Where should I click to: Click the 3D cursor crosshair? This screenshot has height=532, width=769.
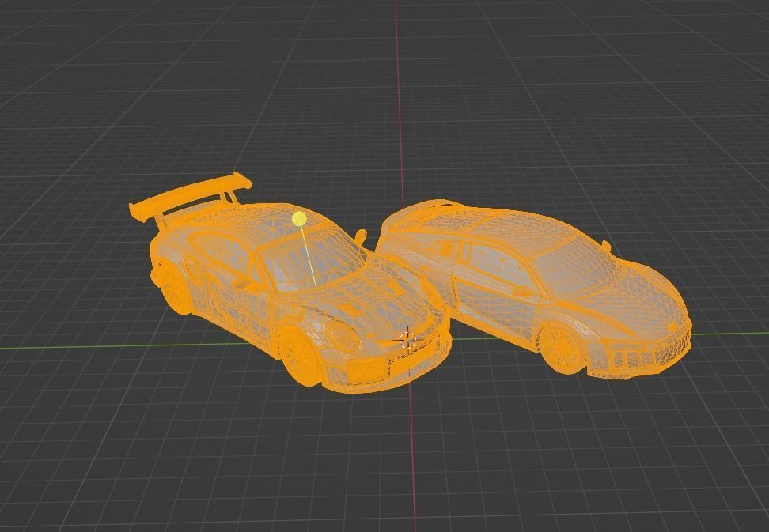click(407, 339)
